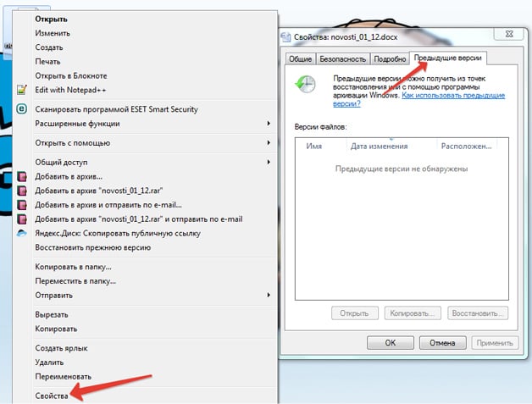532x404 pixels.
Task: Choose "Свойства" from the context menu
Action: [x=52, y=396]
